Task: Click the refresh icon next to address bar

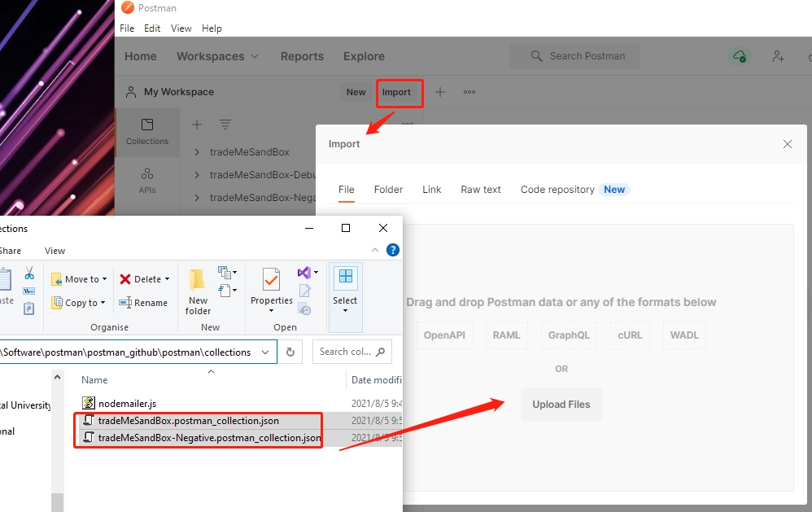Action: tap(290, 352)
